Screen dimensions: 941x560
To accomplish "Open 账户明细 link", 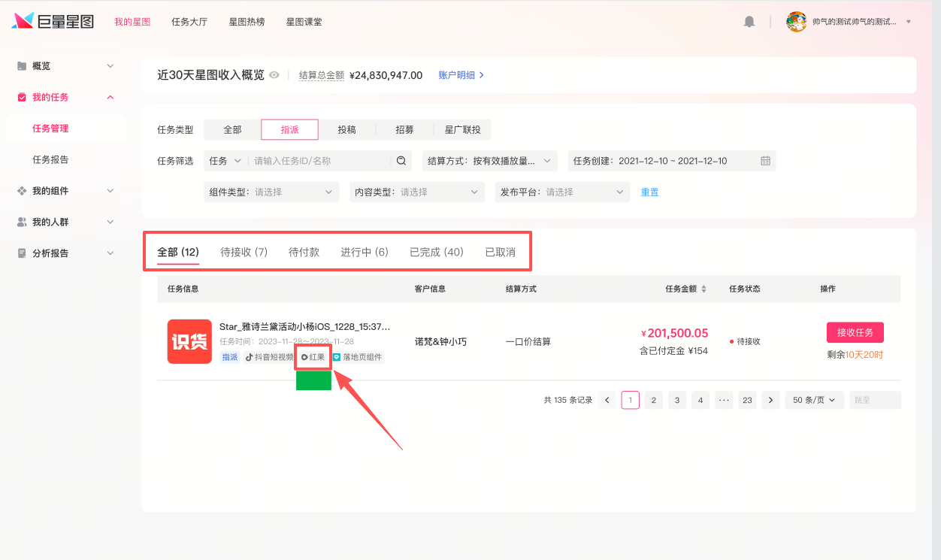I will (461, 75).
